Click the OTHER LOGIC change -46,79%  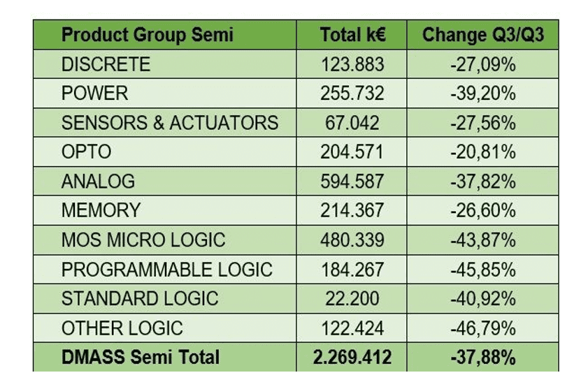483,328
